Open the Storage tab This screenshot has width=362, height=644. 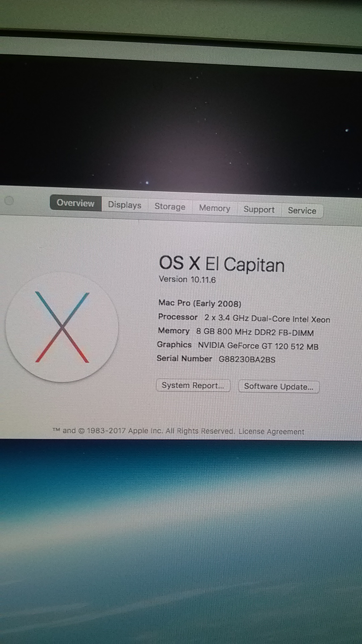pos(170,207)
